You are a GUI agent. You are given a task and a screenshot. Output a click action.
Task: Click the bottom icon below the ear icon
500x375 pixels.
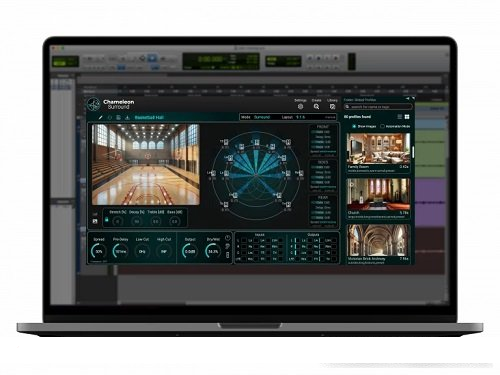pyautogui.click(x=228, y=255)
